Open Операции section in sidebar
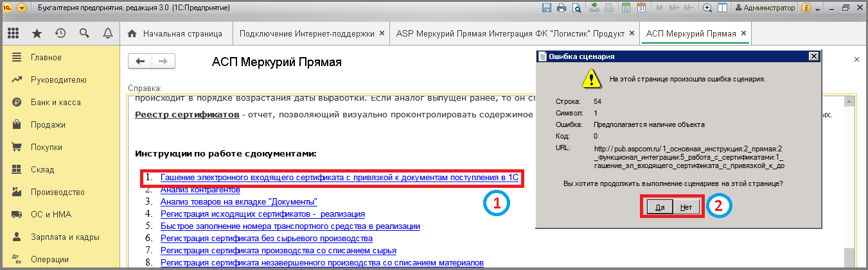 pyautogui.click(x=61, y=259)
